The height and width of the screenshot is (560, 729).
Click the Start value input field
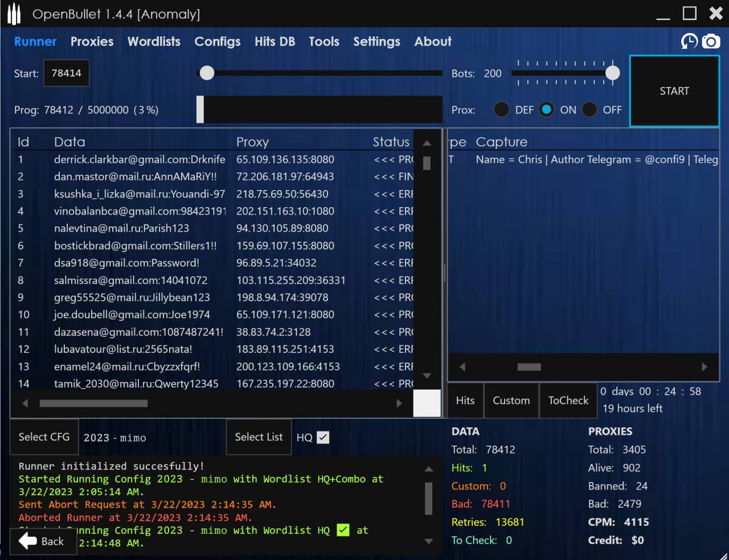pyautogui.click(x=67, y=73)
